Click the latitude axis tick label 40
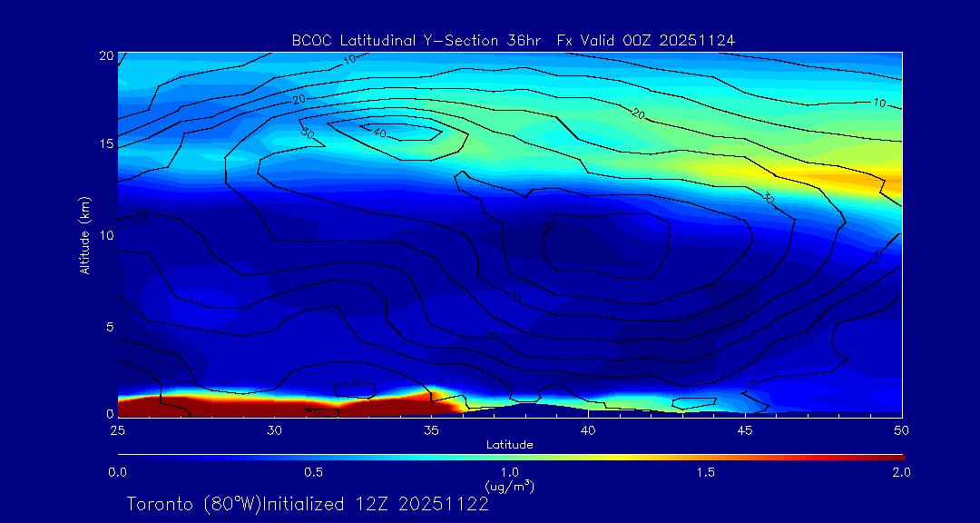Image resolution: width=980 pixels, height=523 pixels. coord(588,430)
